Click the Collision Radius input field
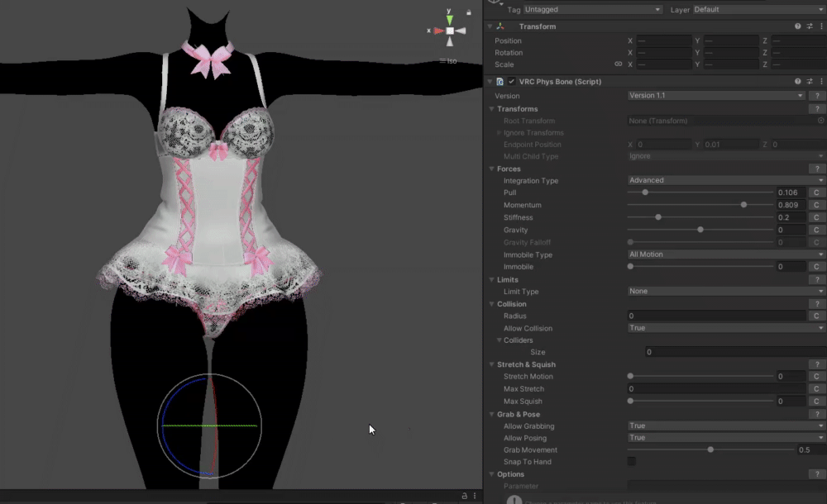 pos(715,316)
